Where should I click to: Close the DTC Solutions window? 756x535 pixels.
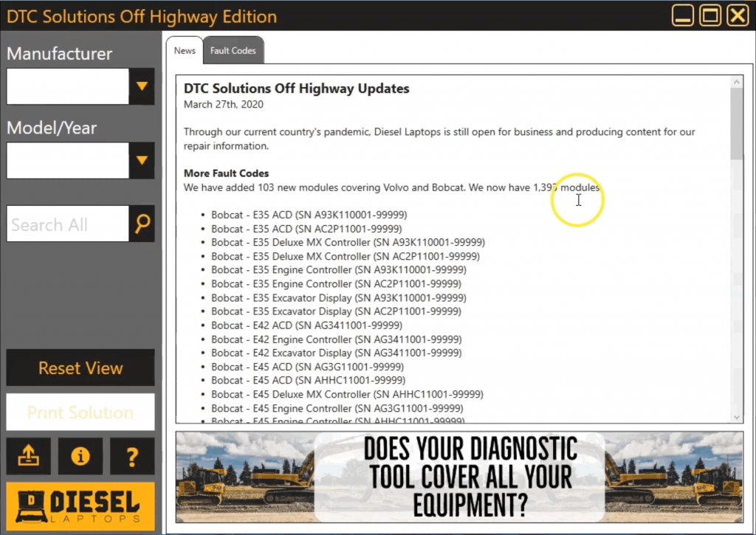(738, 16)
